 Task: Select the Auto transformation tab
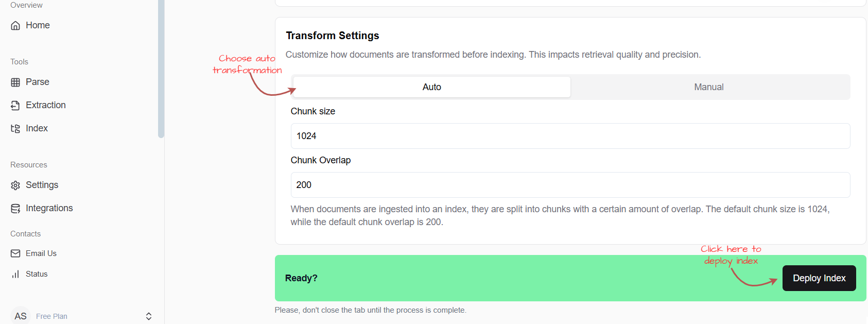[x=431, y=87]
